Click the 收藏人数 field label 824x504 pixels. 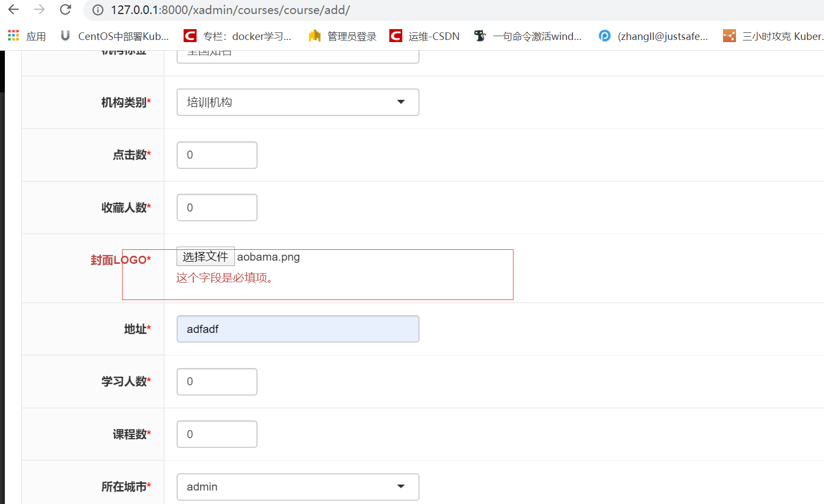(126, 208)
